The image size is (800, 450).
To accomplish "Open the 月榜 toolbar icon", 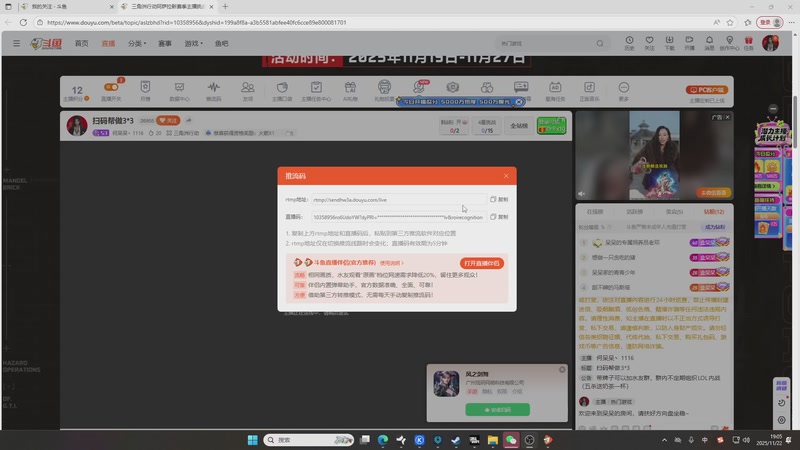I will tap(145, 91).
